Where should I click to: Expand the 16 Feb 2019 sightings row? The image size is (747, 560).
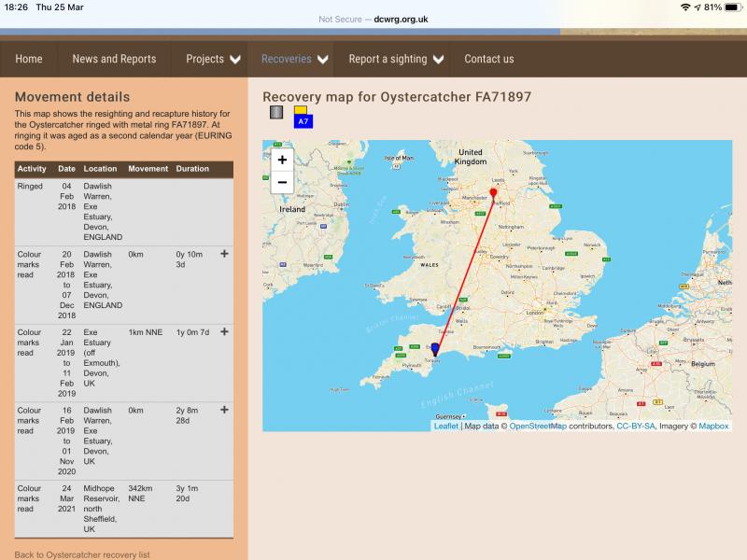pyautogui.click(x=224, y=410)
